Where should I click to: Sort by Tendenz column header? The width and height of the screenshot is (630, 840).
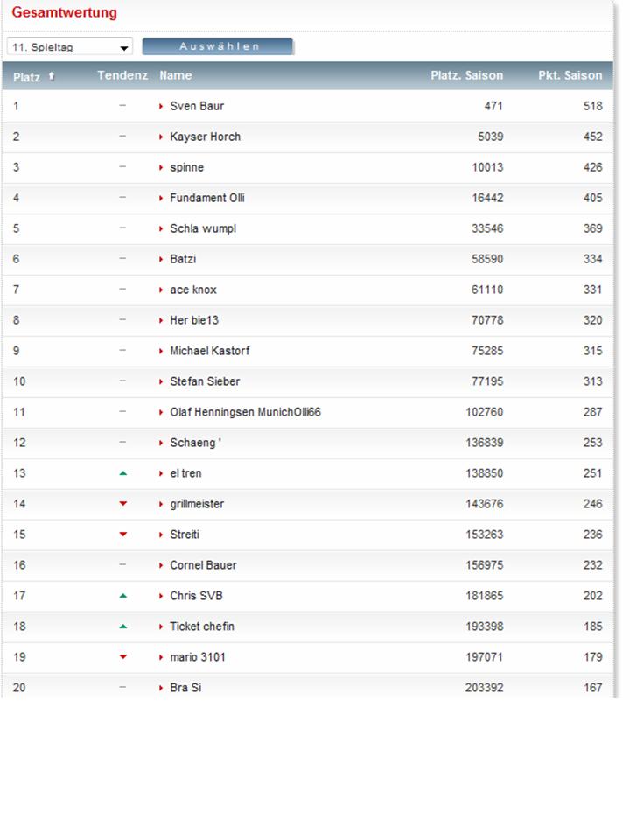(122, 75)
